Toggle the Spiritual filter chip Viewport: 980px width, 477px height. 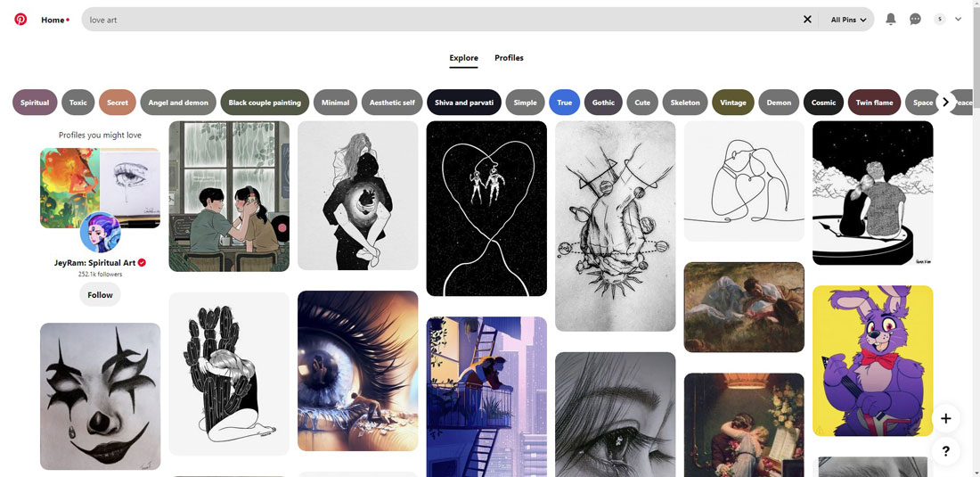35,103
